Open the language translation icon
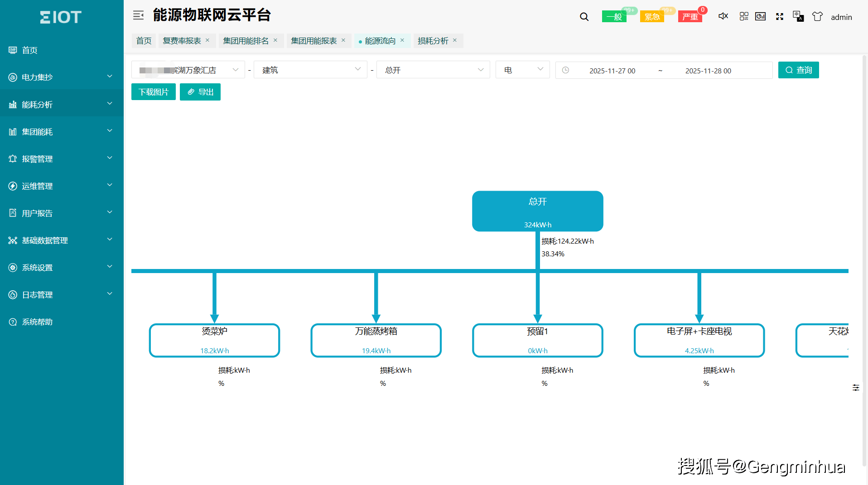The height and width of the screenshot is (485, 868). 798,16
